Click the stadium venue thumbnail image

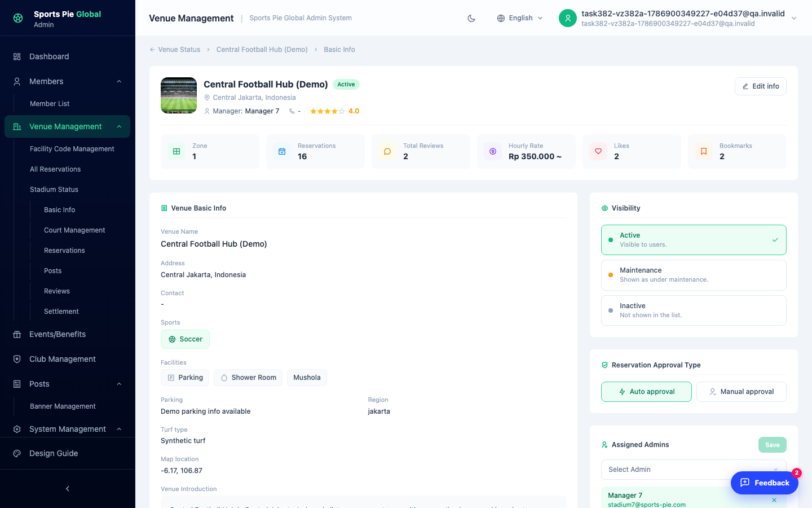pyautogui.click(x=179, y=95)
